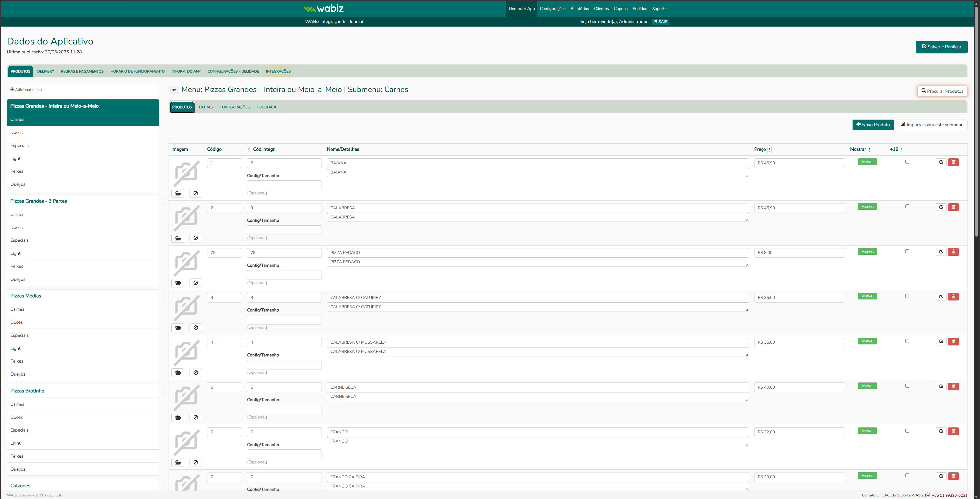980x499 pixels.
Task: Reorder arrows beside Pizzas Médias menu
Action: [x=163, y=296]
